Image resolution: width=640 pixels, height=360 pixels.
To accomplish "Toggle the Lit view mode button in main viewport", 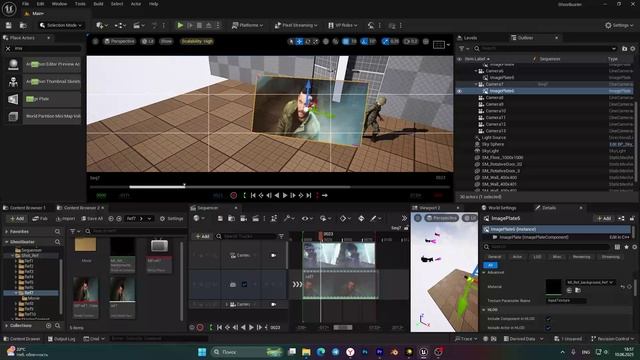I will [147, 41].
